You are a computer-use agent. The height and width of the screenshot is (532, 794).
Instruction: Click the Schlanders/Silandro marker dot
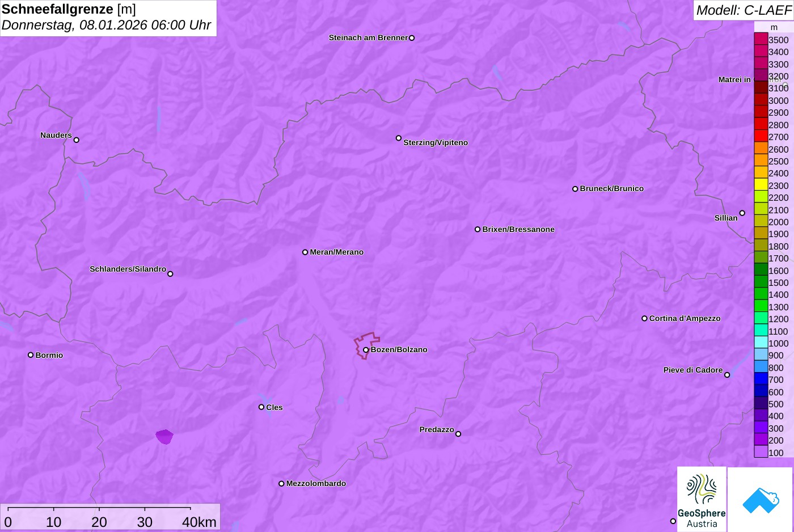[170, 274]
